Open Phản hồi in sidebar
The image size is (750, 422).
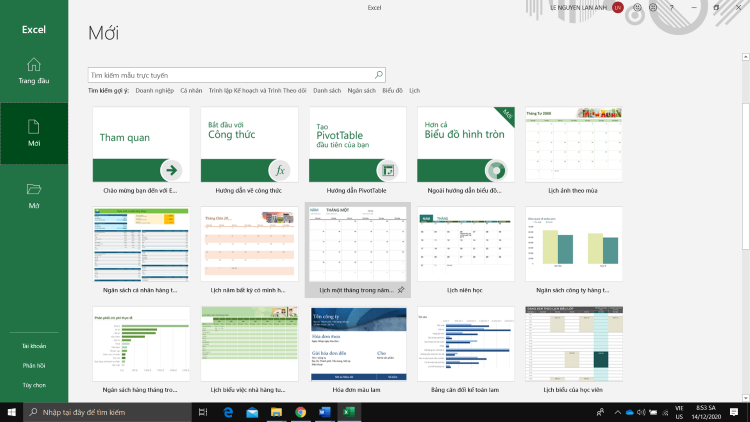34,366
